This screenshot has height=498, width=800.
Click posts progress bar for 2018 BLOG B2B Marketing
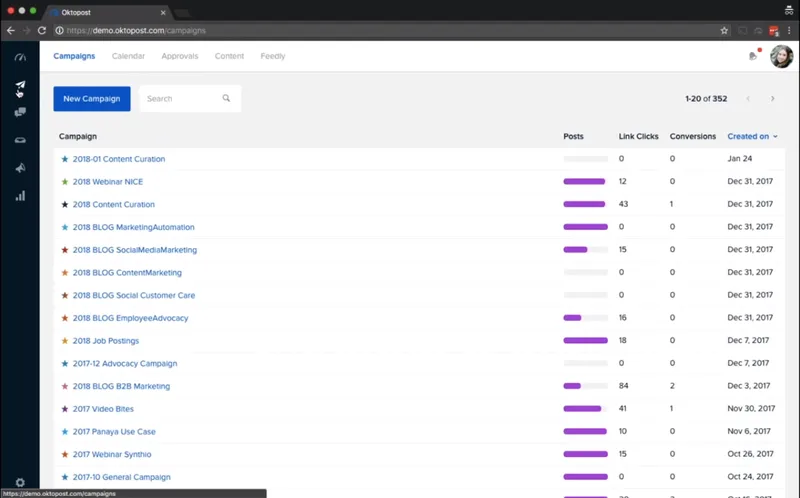[x=585, y=386]
